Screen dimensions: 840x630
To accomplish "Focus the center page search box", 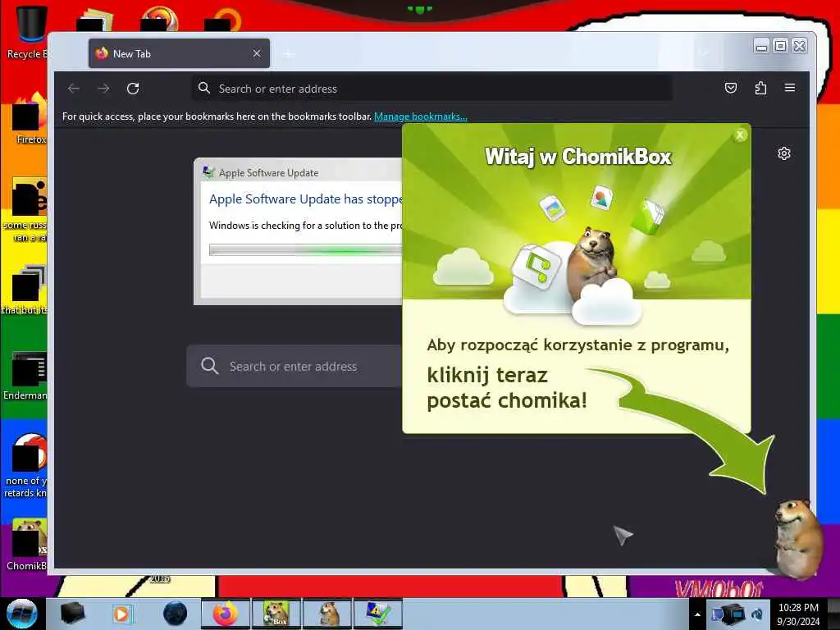I will [294, 367].
